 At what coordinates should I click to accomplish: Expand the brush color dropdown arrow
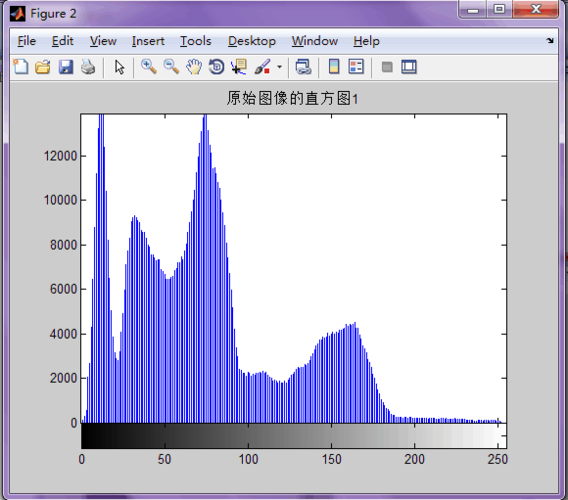[279, 67]
